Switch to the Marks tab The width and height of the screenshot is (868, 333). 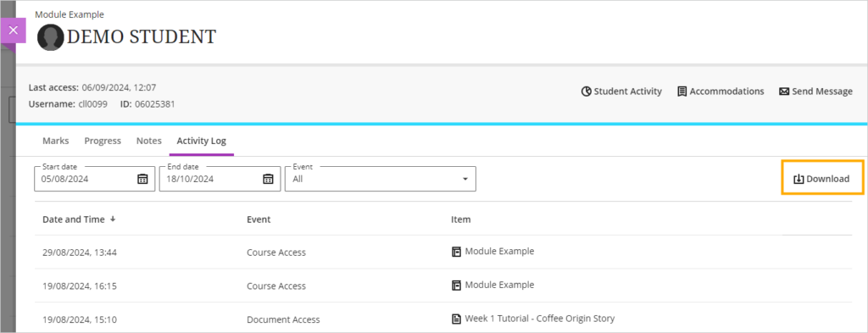coord(56,141)
